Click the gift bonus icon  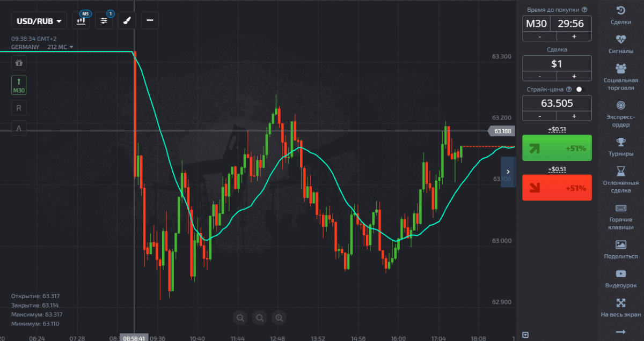click(x=19, y=63)
